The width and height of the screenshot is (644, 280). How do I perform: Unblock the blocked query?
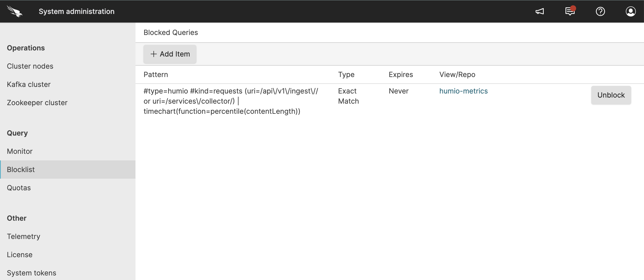[611, 95]
